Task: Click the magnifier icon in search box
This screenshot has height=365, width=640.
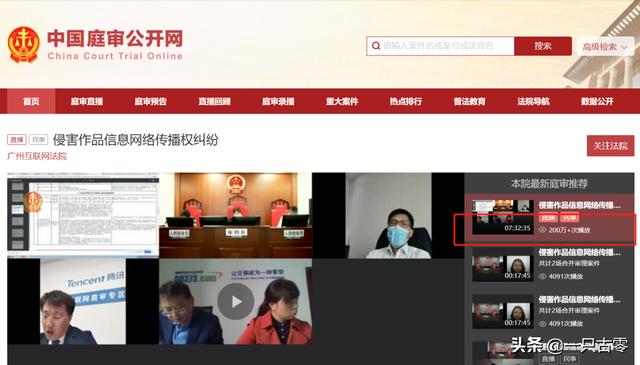Action: [376, 46]
